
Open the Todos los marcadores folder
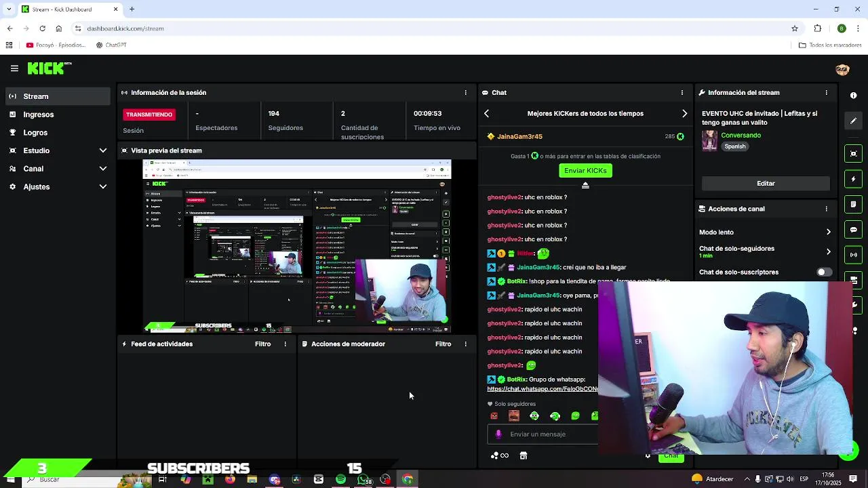click(x=830, y=45)
